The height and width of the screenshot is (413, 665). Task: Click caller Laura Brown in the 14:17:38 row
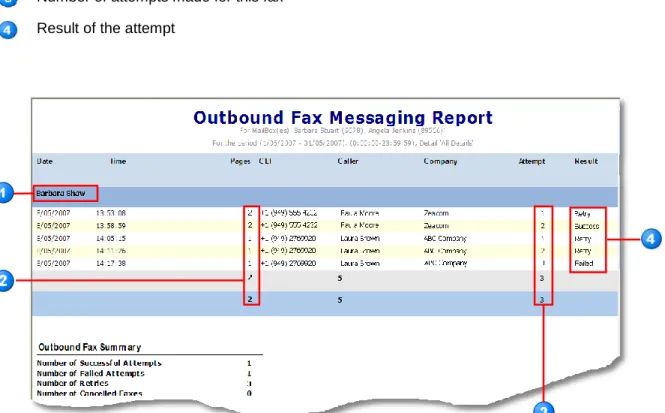(x=360, y=263)
